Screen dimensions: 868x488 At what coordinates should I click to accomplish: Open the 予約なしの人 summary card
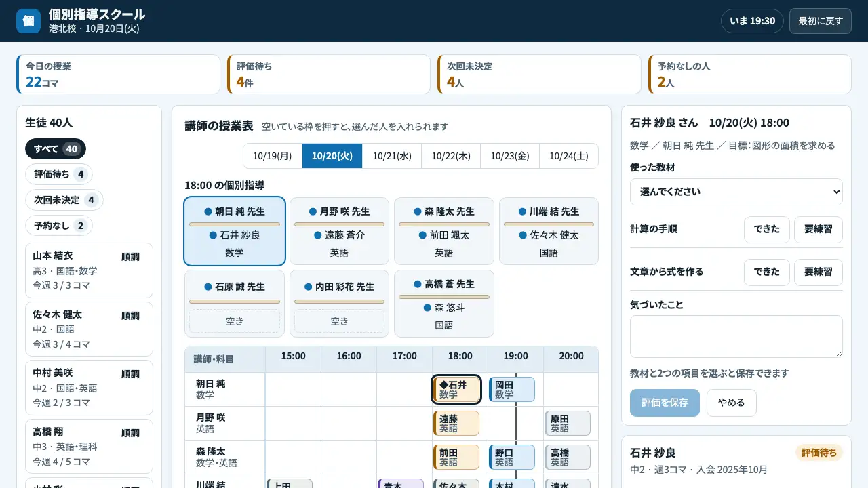tap(750, 75)
